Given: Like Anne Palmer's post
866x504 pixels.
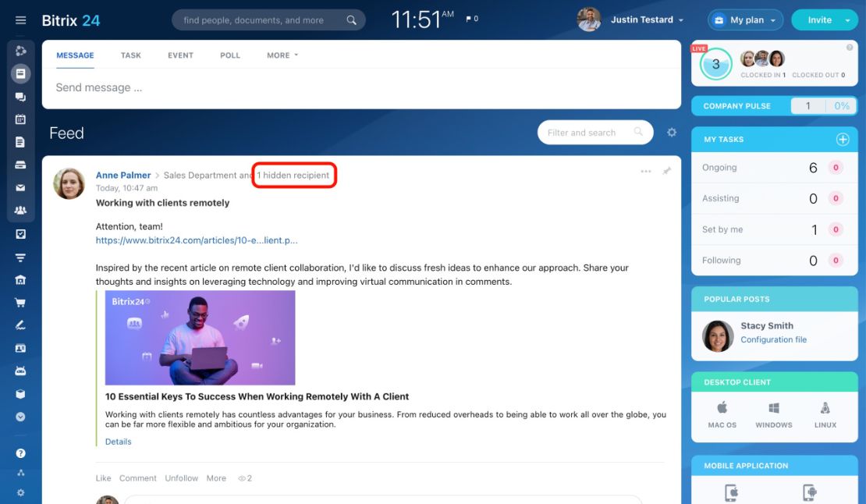Looking at the screenshot, I should 103,478.
